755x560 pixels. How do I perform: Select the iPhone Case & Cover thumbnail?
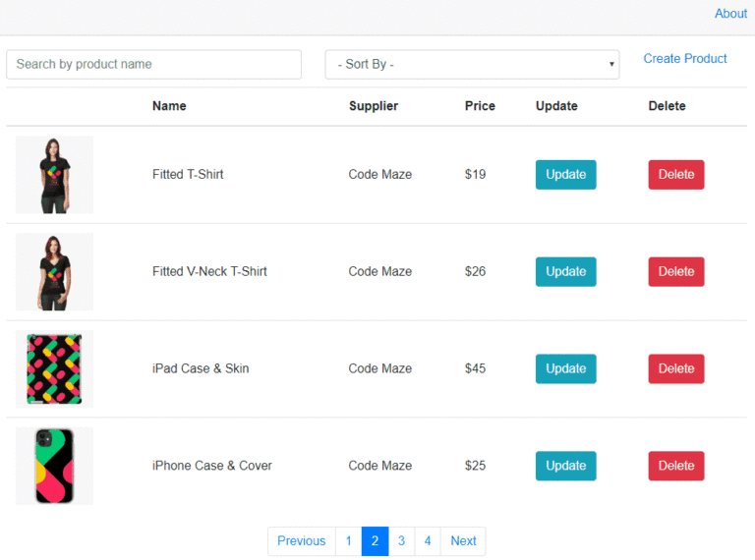click(x=54, y=466)
